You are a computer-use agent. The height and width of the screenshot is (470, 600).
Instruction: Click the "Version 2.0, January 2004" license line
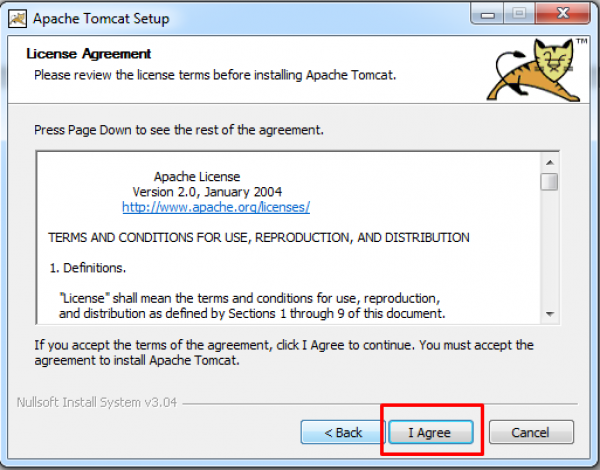tap(207, 192)
